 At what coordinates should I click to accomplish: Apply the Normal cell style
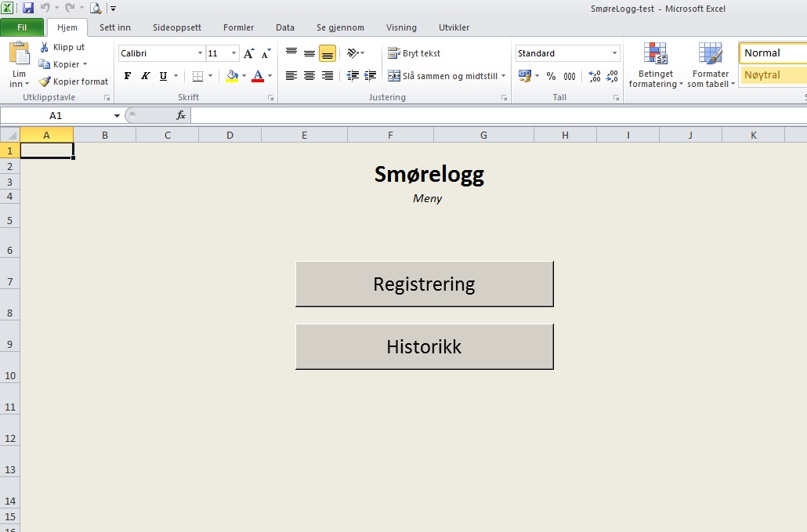[x=773, y=53]
